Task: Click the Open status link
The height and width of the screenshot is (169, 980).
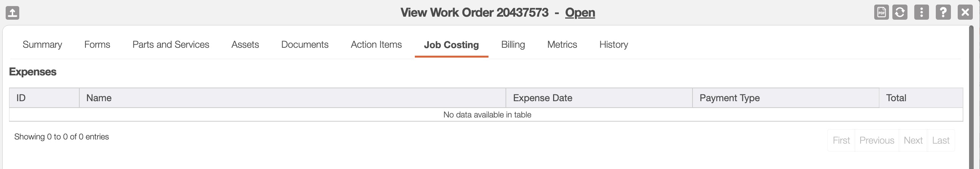Action: [x=580, y=13]
